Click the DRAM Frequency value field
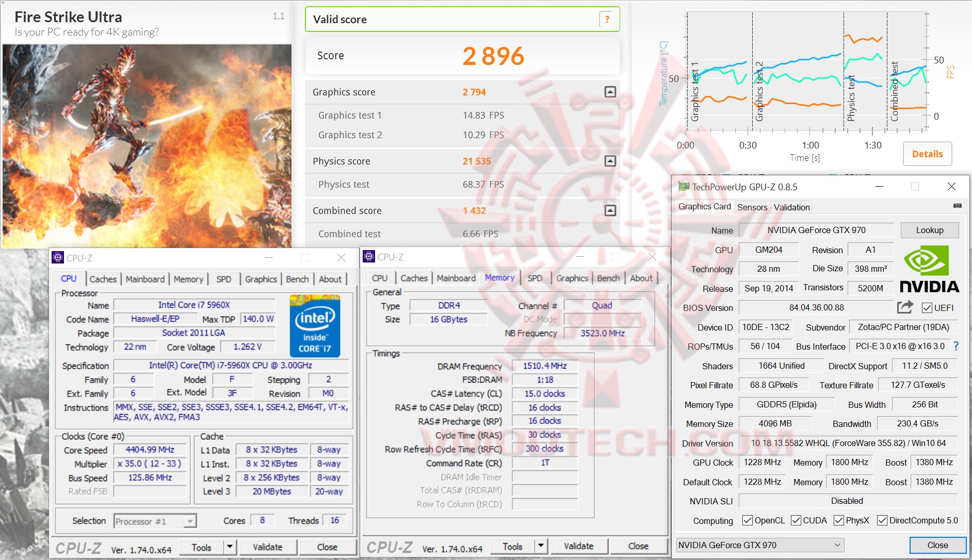The width and height of the screenshot is (972, 560). (x=545, y=366)
